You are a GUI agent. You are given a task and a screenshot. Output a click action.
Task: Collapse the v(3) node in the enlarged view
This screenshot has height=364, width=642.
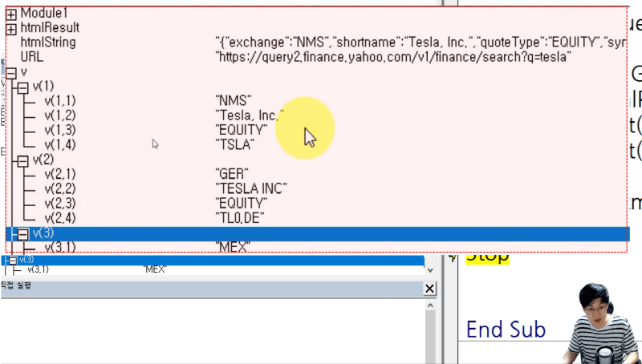(23, 233)
